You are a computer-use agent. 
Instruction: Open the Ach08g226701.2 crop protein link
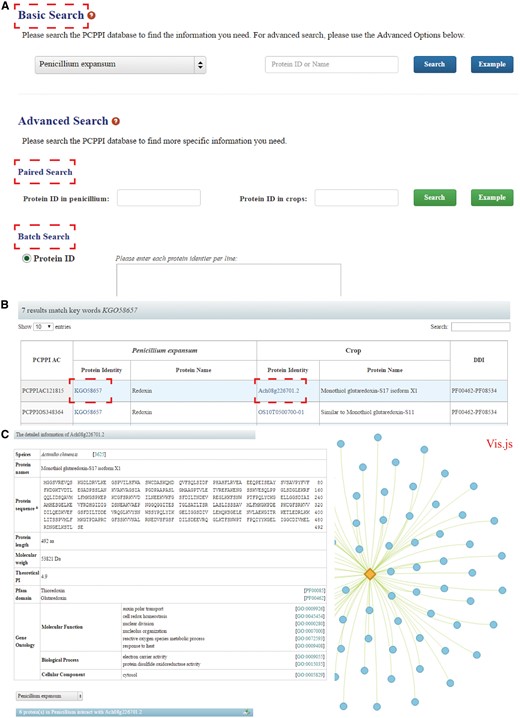coord(279,391)
